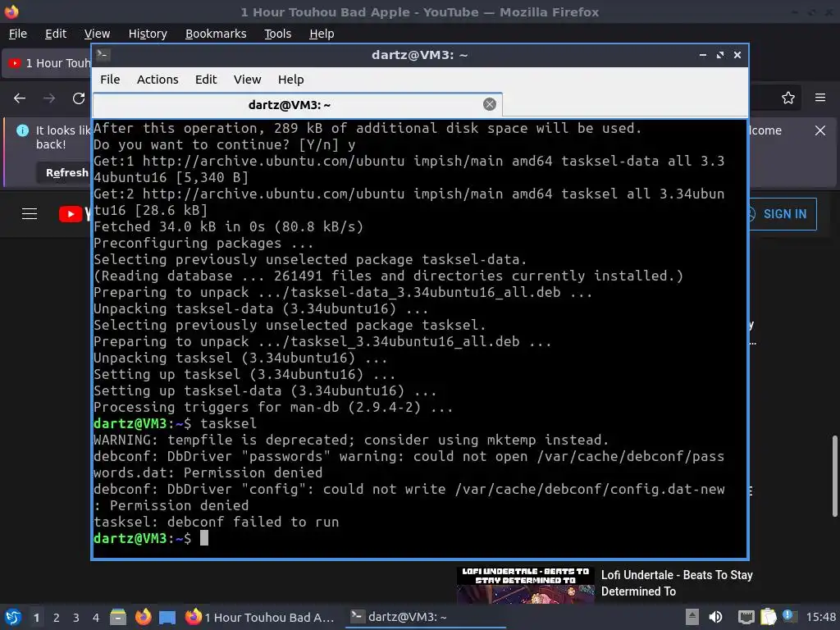The height and width of the screenshot is (630, 840).
Task: Bookmark this page with the star
Action: tap(787, 98)
